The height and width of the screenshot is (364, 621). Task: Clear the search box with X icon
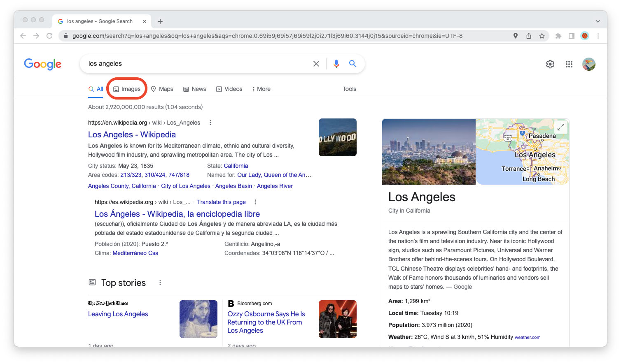(x=316, y=64)
